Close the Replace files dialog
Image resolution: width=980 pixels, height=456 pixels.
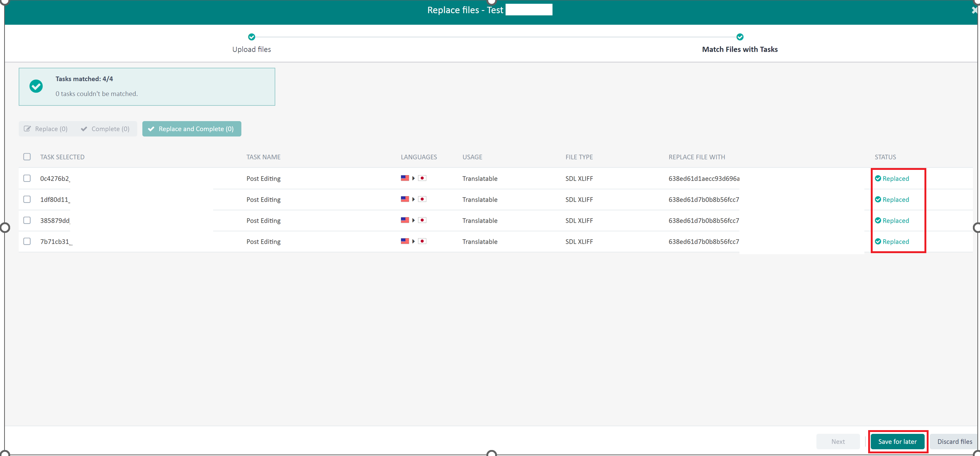975,10
